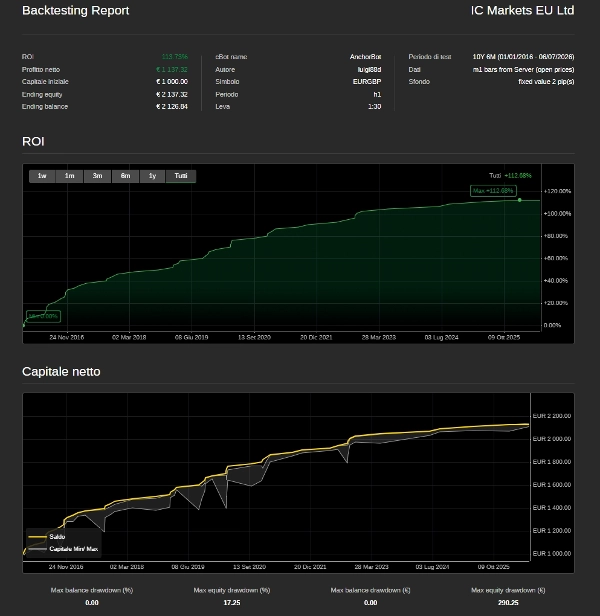
Task: Click the +120.00% axis label on ROI chart
Action: click(557, 191)
